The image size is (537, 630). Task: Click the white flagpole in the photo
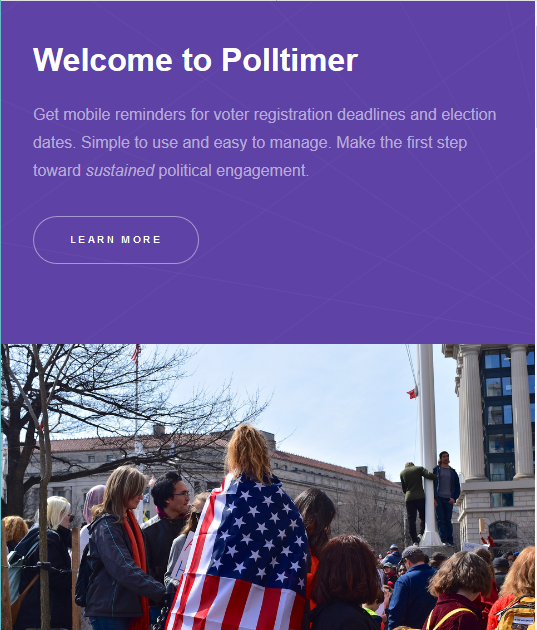[429, 442]
